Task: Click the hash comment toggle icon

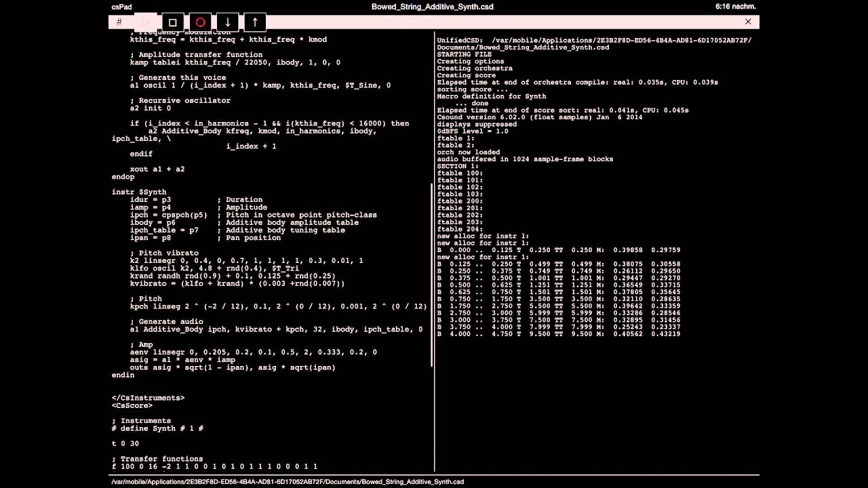Action: (119, 22)
